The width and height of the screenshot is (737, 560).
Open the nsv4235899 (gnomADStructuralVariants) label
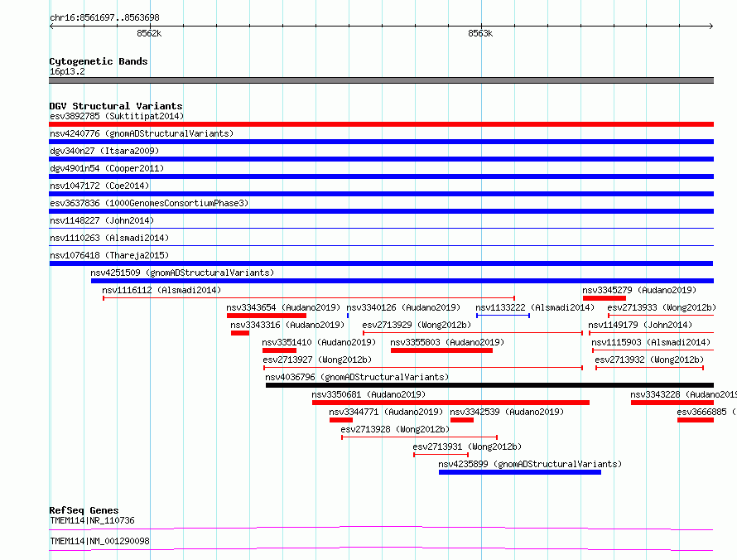530,464
